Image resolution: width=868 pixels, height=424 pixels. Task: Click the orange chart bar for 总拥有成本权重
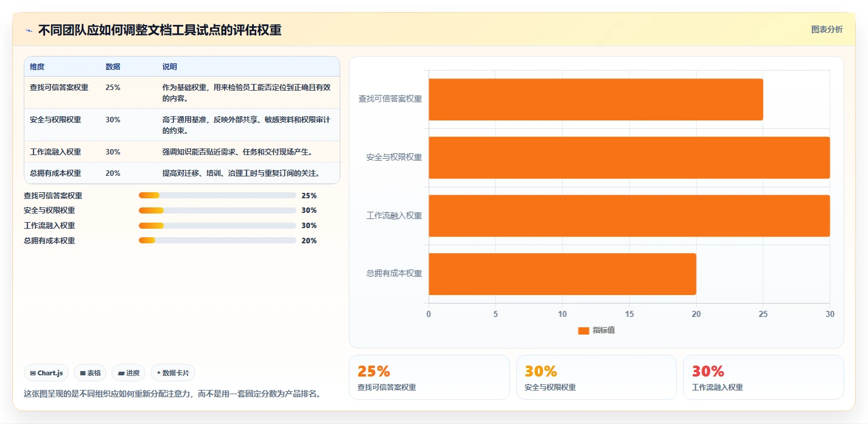[562, 274]
